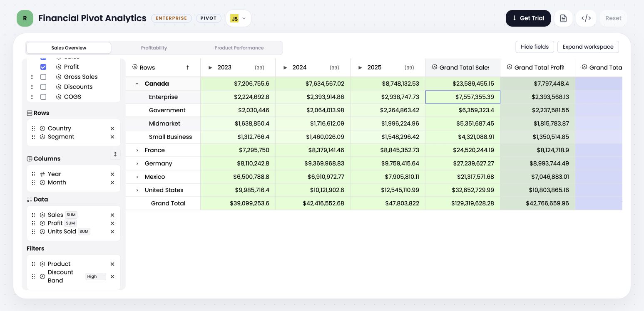Click the drag handle for Units Sold
The image size is (644, 311).
click(x=33, y=232)
